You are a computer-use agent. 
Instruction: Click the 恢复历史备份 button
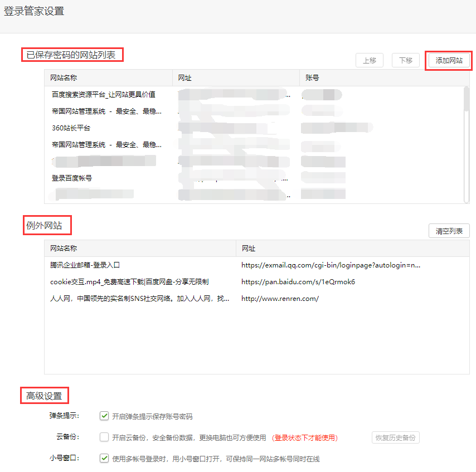pos(396,437)
